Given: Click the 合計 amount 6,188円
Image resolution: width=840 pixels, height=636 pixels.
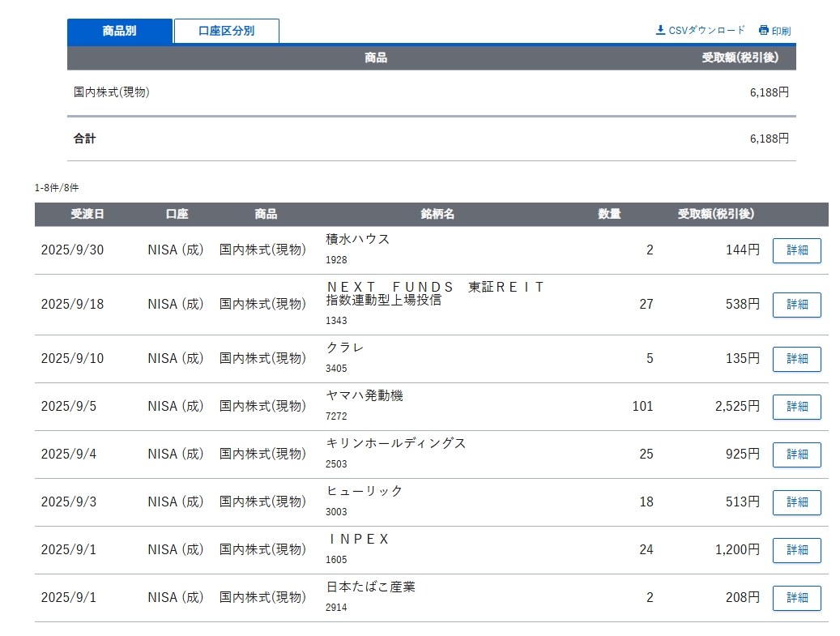Looking at the screenshot, I should tap(770, 139).
